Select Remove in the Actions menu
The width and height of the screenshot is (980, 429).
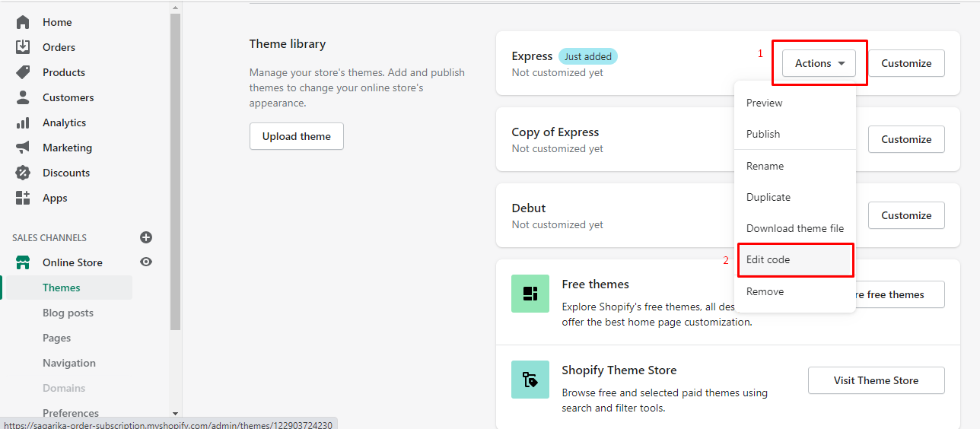(x=795, y=291)
